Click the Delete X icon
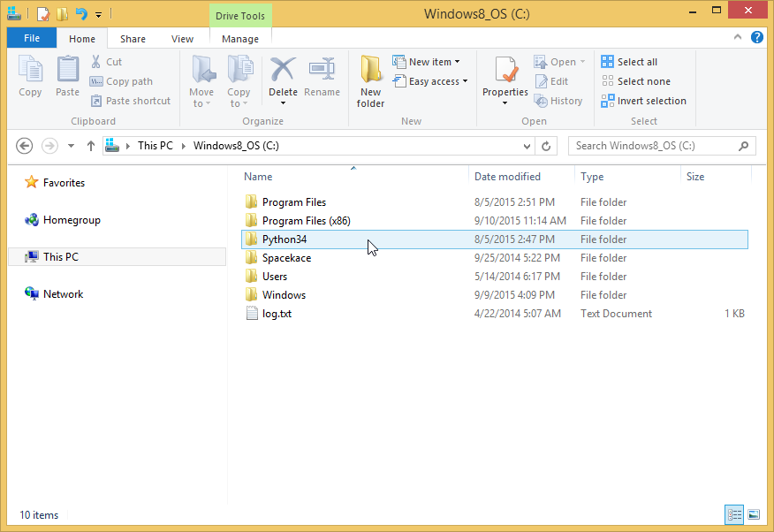The image size is (774, 532). click(283, 69)
